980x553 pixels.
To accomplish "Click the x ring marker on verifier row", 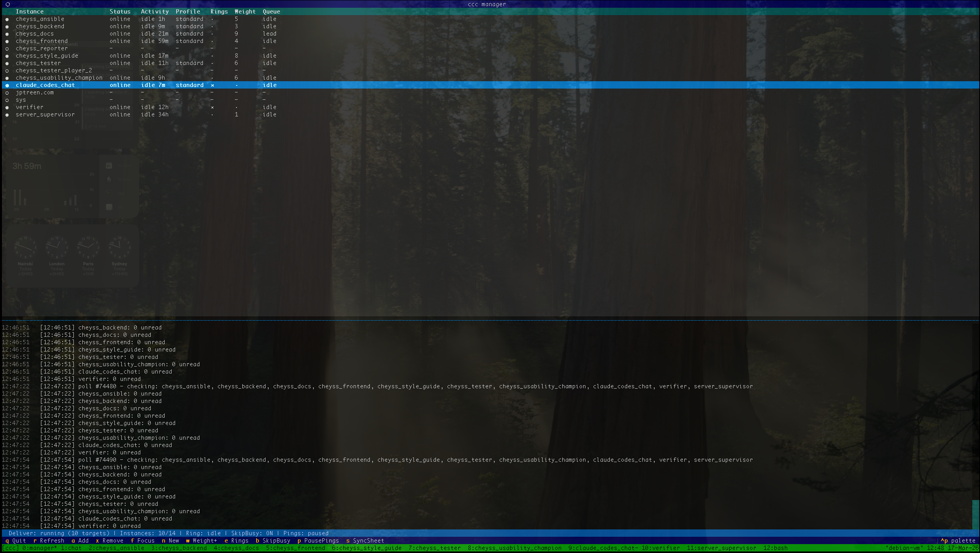I will coord(212,108).
